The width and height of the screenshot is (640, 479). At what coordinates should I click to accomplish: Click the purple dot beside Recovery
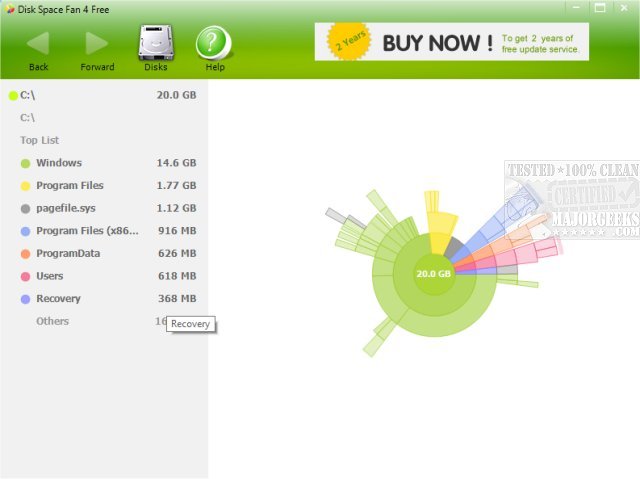(x=25, y=299)
